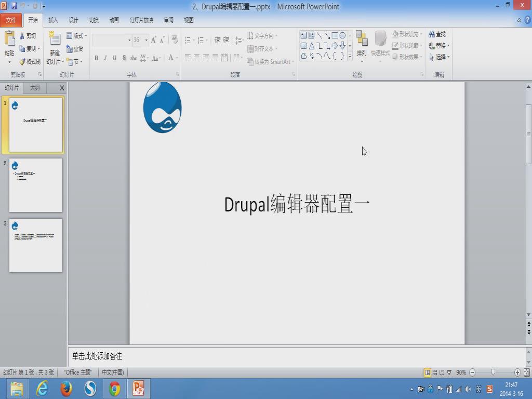Click the Cut scissors icon
Viewport: 532px width, 399px height.
coord(22,36)
